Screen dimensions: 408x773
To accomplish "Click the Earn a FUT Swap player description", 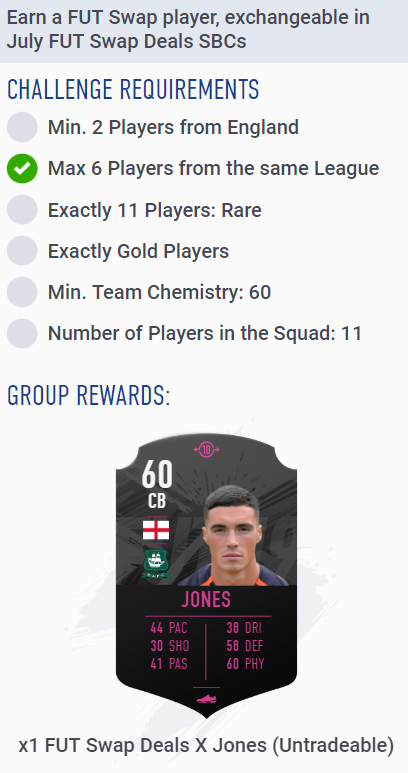I will 188,30.
